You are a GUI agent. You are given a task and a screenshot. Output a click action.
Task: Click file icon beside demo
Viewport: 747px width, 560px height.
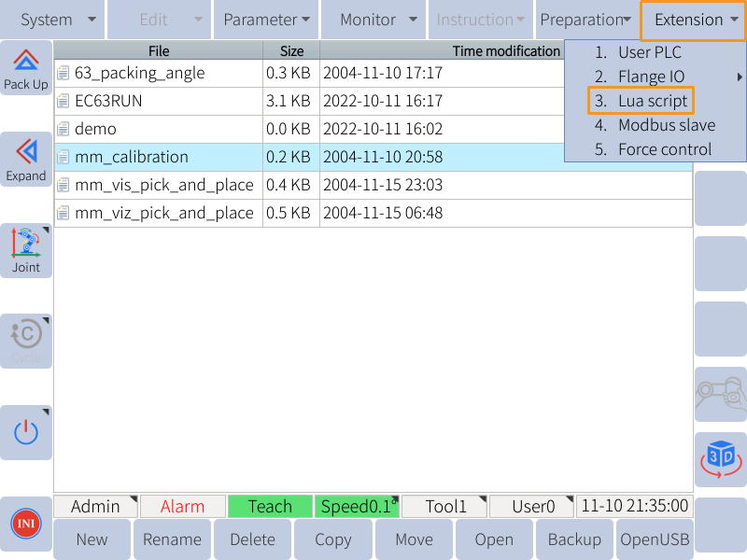tap(63, 129)
